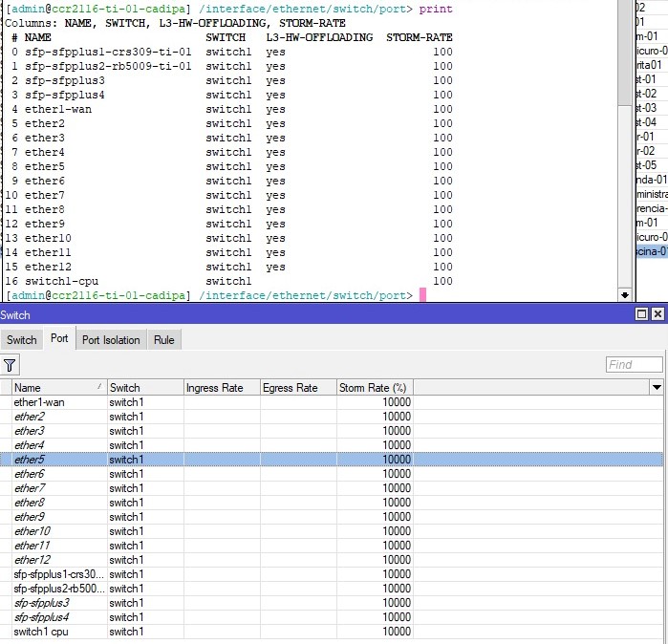This screenshot has height=644, width=668.
Task: Open the columns dropdown arrow in table header
Action: (x=657, y=388)
